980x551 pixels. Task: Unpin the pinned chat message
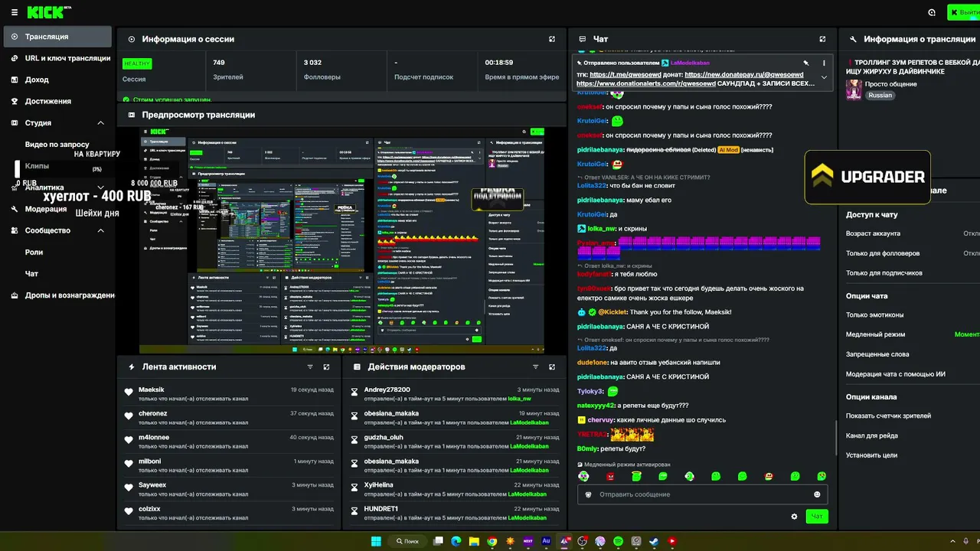pyautogui.click(x=806, y=63)
